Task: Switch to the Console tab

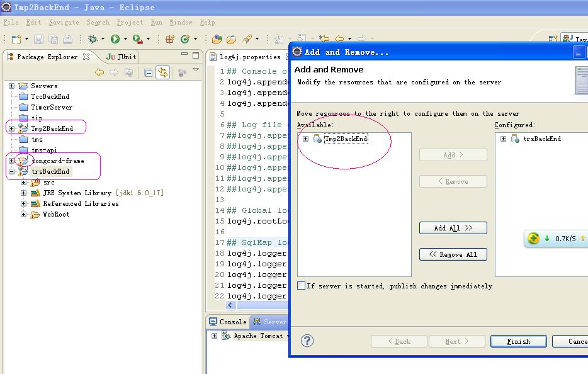Action: click(x=228, y=322)
